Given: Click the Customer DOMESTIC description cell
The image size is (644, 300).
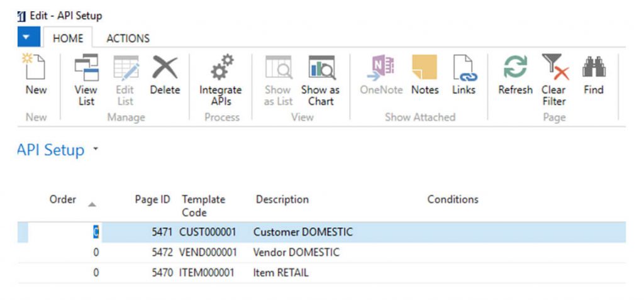Looking at the screenshot, I should pos(303,232).
